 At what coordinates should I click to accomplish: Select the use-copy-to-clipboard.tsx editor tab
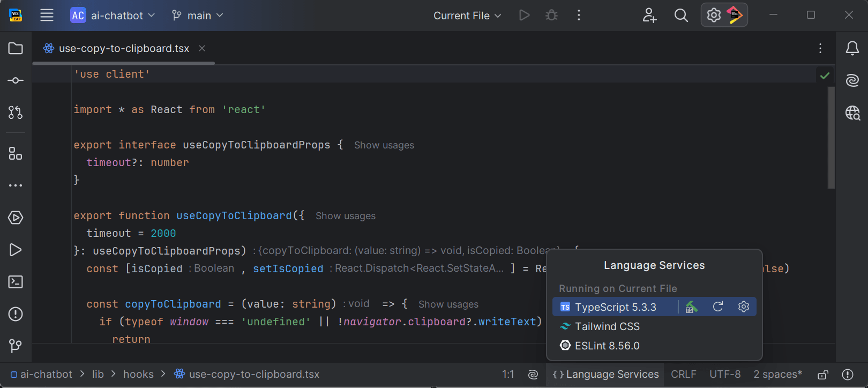(x=123, y=49)
